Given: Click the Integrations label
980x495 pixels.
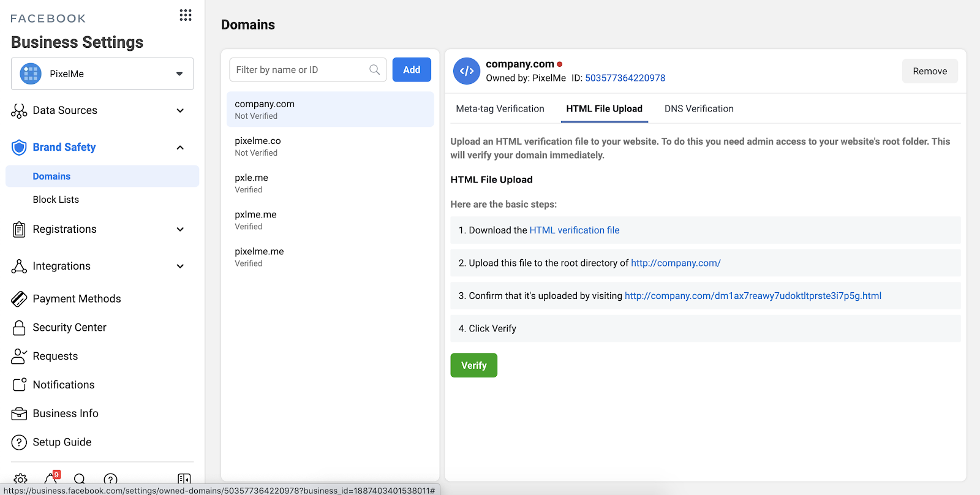Looking at the screenshot, I should coord(61,266).
